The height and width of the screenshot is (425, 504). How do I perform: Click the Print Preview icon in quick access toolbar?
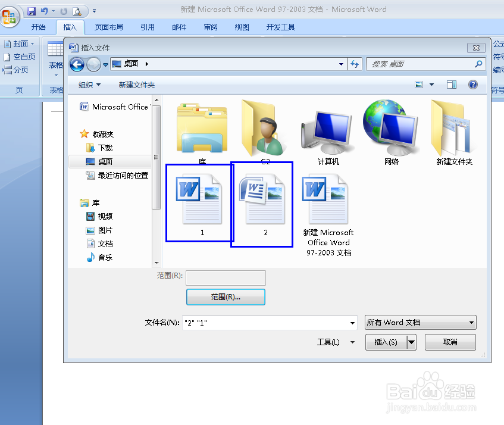pyautogui.click(x=77, y=11)
